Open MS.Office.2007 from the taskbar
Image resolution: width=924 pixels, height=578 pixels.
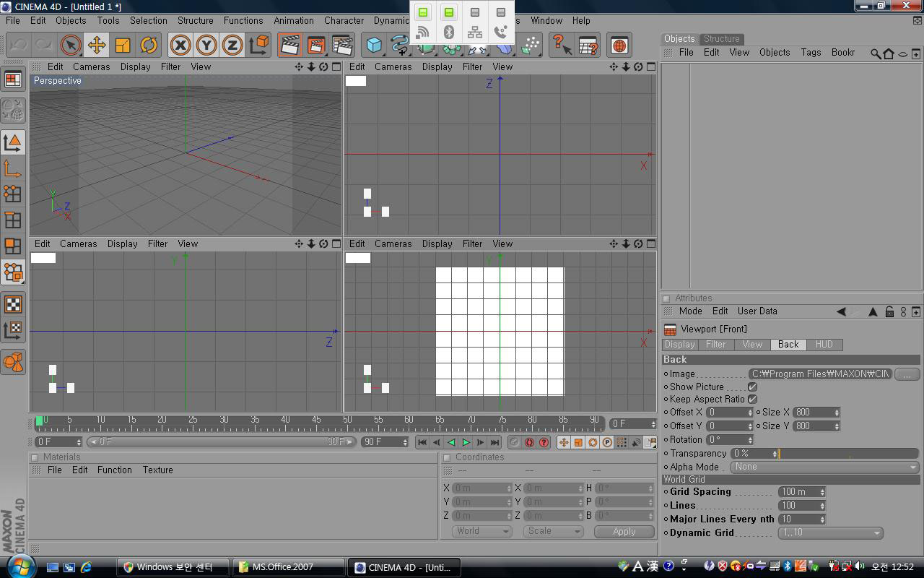(x=287, y=567)
